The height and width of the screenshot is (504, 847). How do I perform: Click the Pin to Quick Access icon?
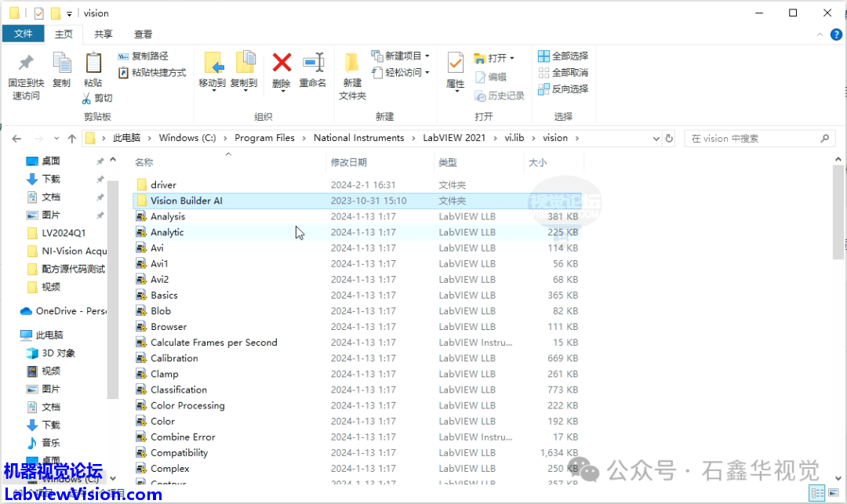(x=26, y=64)
